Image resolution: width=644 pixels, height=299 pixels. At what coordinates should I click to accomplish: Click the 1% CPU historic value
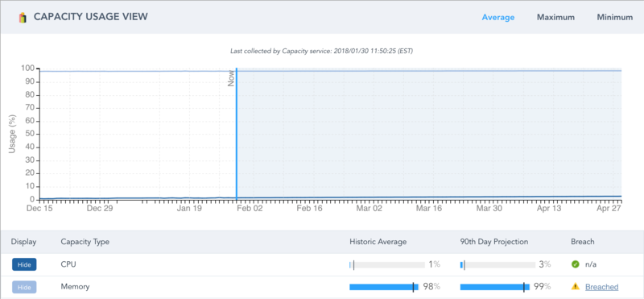[434, 264]
